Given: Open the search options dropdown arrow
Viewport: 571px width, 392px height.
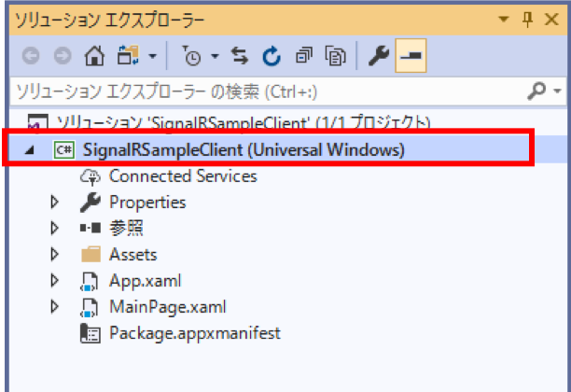Looking at the screenshot, I should click(557, 91).
